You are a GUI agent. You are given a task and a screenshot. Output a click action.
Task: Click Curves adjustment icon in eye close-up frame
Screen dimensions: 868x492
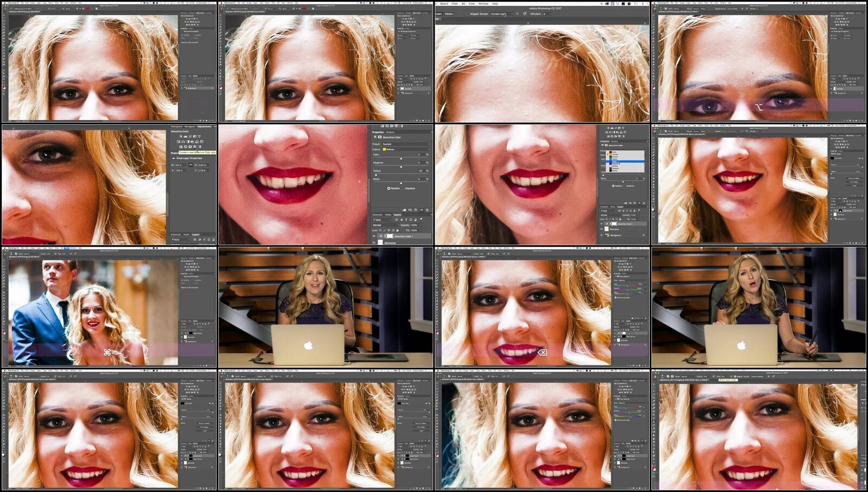tap(190, 136)
